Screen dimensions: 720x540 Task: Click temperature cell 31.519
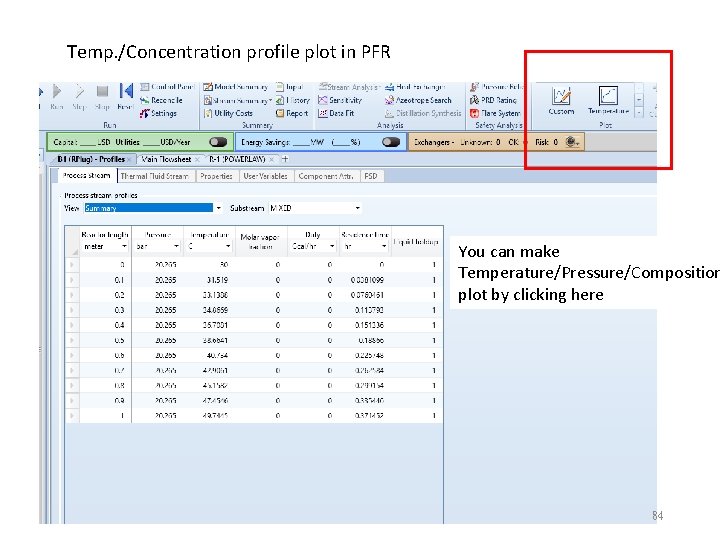[x=209, y=280]
